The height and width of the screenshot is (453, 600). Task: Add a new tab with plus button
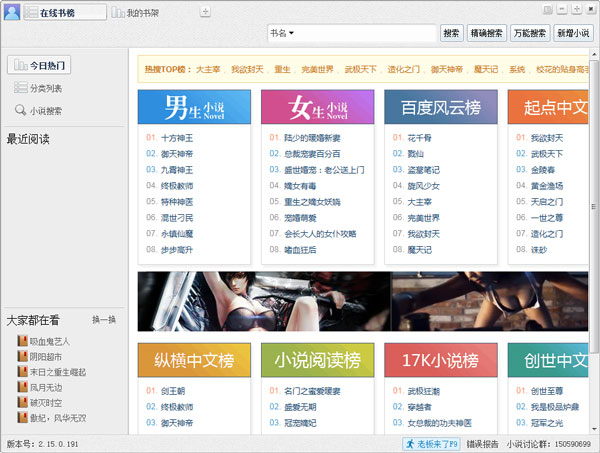click(205, 12)
